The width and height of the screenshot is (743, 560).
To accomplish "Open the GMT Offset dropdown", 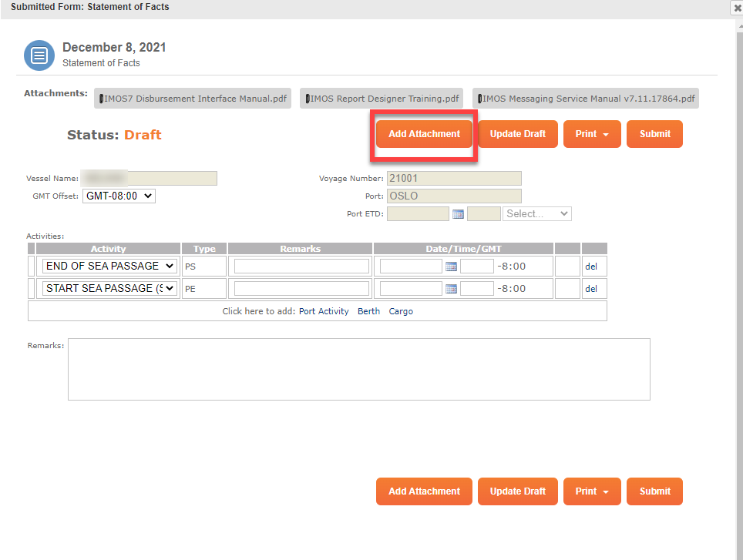I will tap(119, 196).
